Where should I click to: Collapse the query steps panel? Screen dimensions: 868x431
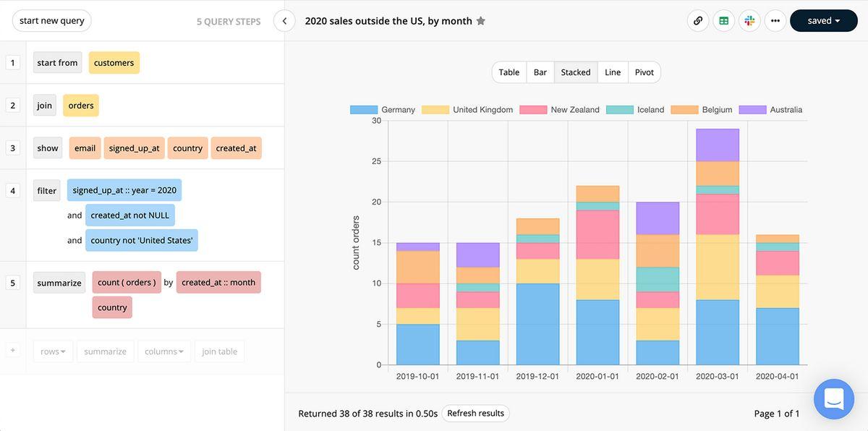(x=284, y=21)
